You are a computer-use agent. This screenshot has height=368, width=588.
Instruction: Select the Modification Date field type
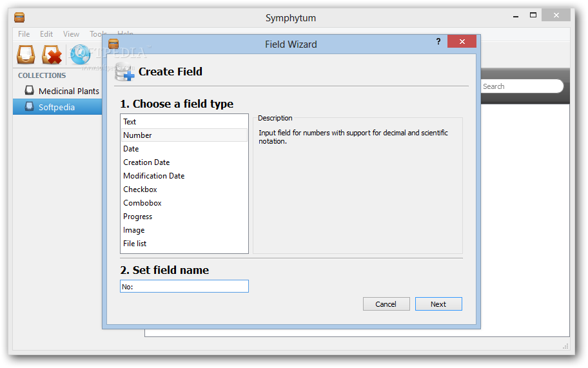pos(184,176)
